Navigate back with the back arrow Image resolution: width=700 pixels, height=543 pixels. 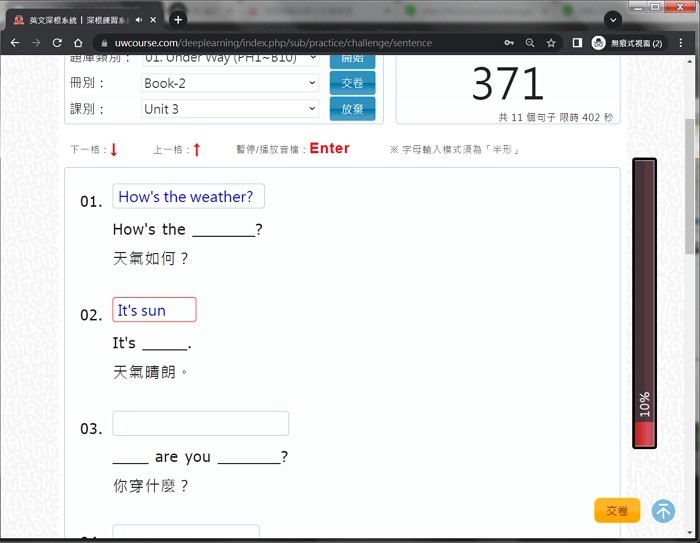coord(14,43)
